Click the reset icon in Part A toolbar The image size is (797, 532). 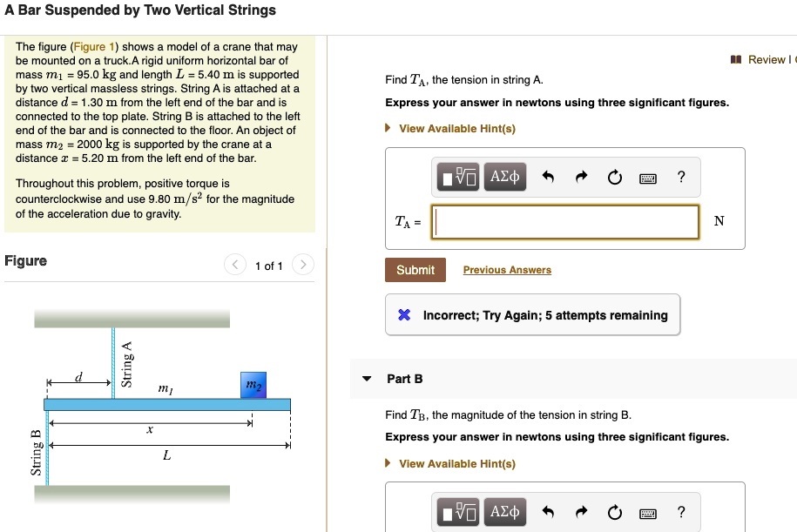click(615, 177)
